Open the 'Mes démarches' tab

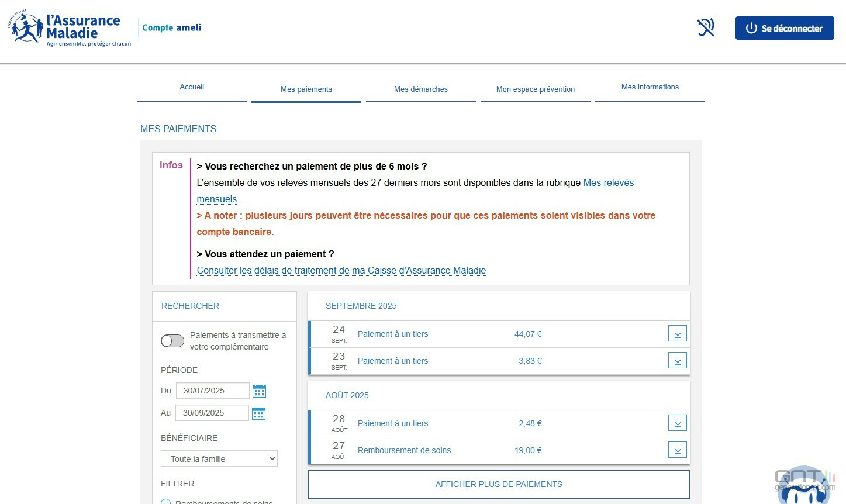420,89
